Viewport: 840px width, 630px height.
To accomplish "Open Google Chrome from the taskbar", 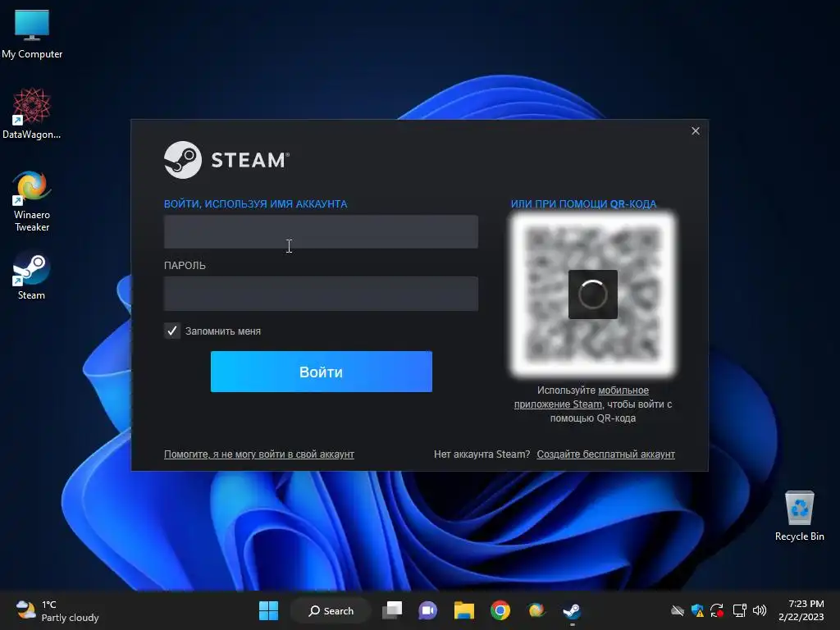I will (500, 610).
